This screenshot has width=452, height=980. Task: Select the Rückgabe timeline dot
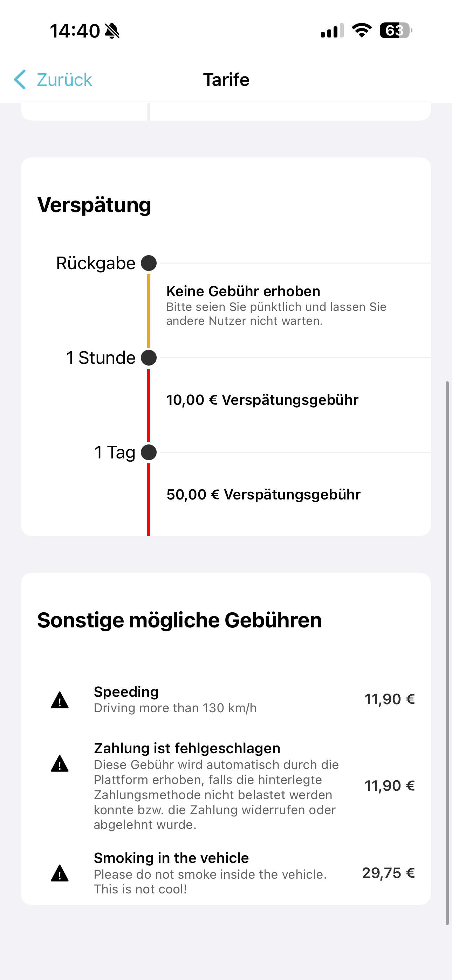(x=149, y=263)
